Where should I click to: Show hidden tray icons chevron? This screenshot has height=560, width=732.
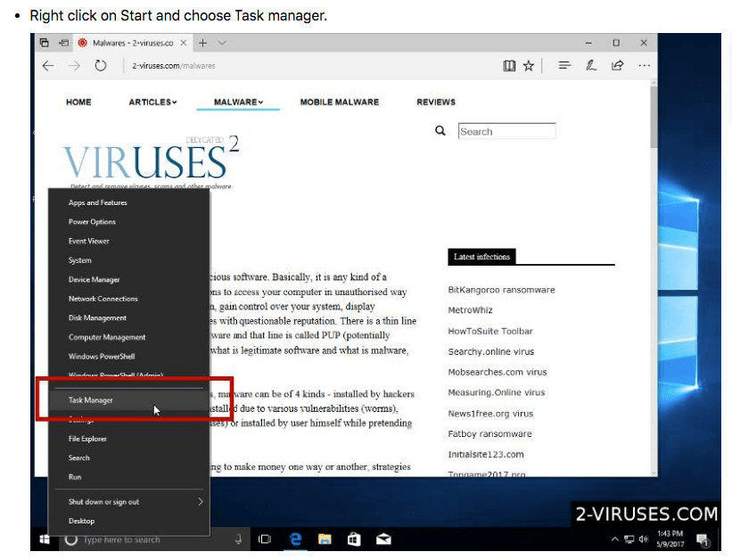[x=615, y=539]
